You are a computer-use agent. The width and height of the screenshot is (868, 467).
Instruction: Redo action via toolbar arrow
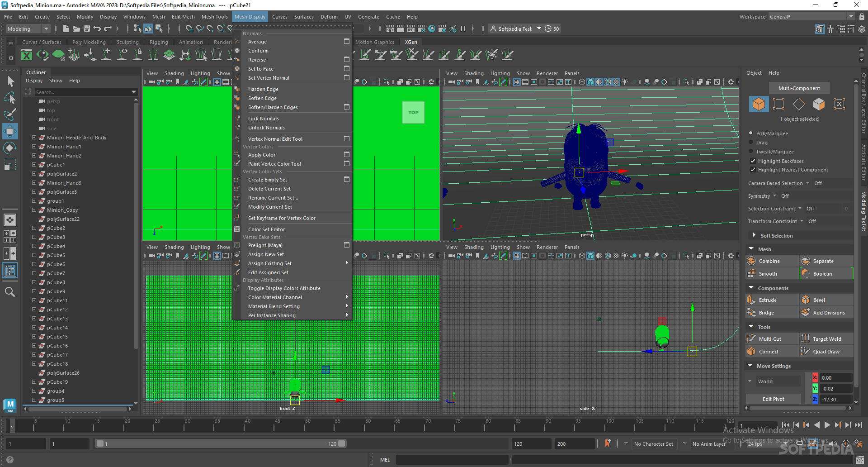(108, 29)
